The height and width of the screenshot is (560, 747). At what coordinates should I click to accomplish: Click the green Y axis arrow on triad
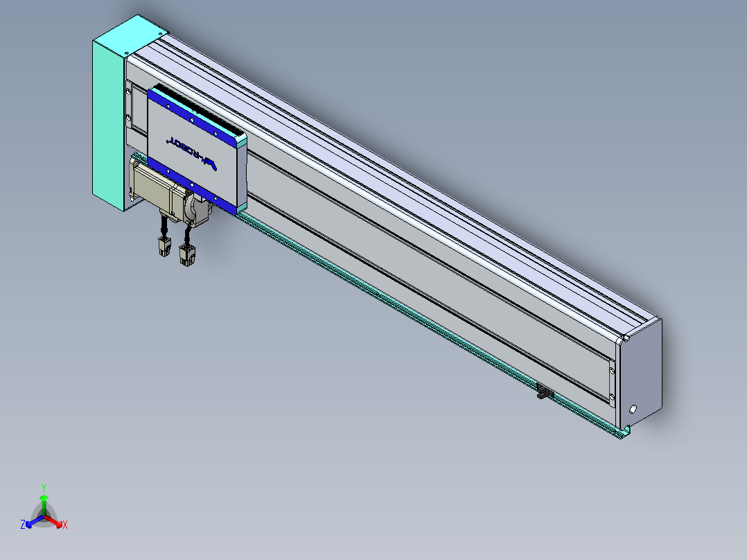coord(44,499)
